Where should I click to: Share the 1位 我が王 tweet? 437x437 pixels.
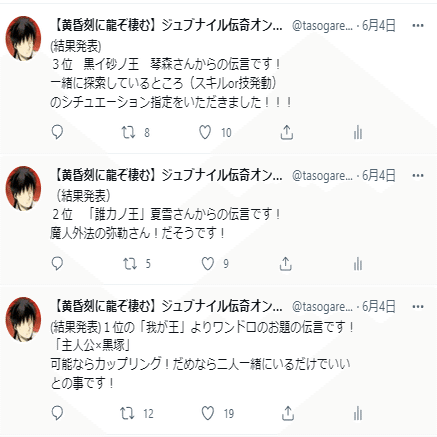(288, 413)
